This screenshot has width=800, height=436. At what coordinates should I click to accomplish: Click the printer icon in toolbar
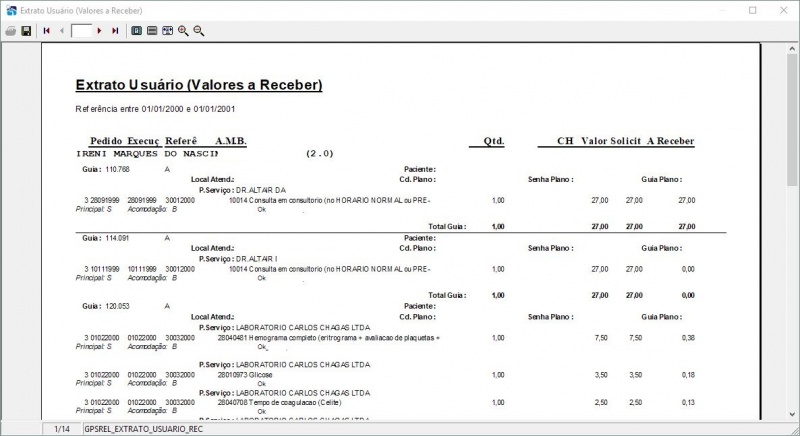[11, 31]
